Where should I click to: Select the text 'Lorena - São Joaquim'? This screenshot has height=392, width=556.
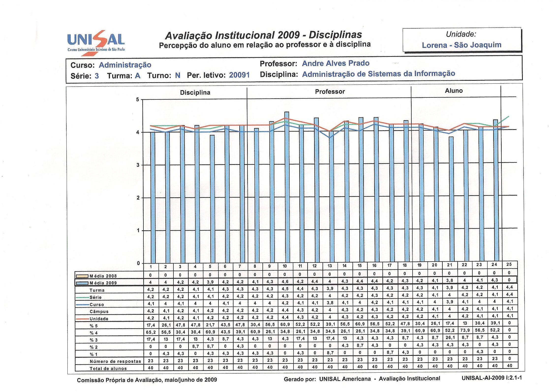coord(462,45)
